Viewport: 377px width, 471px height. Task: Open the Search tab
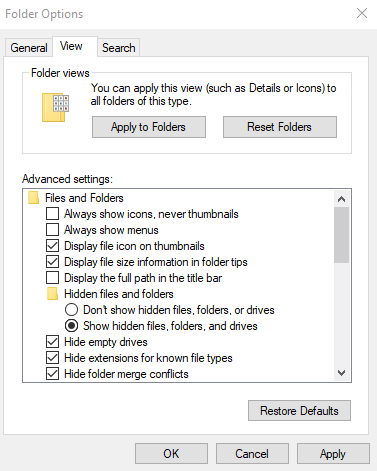(118, 48)
